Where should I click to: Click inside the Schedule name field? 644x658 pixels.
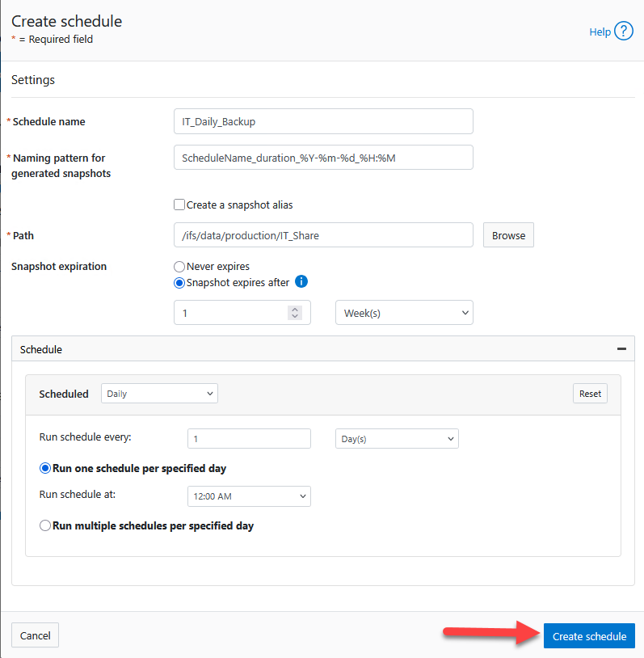pyautogui.click(x=323, y=121)
